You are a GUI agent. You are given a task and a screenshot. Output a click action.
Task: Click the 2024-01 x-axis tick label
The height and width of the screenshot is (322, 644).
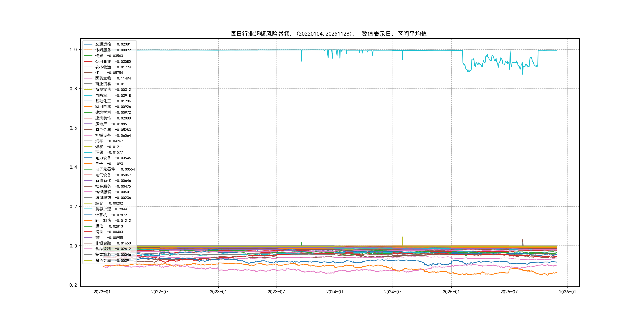(x=335, y=292)
